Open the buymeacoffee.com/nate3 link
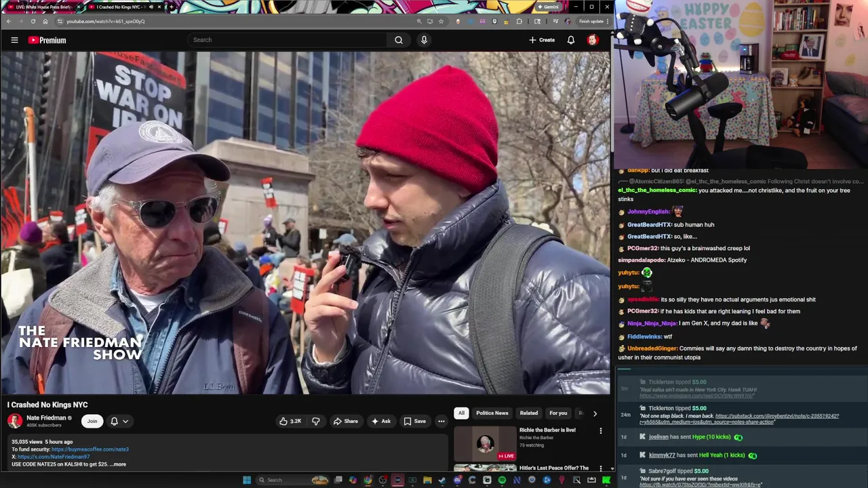 [x=90, y=449]
